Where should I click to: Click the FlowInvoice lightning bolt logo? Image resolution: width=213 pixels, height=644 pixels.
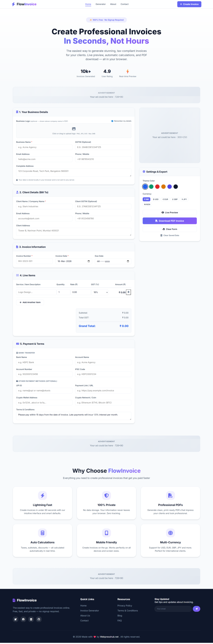pyautogui.click(x=13, y=4)
